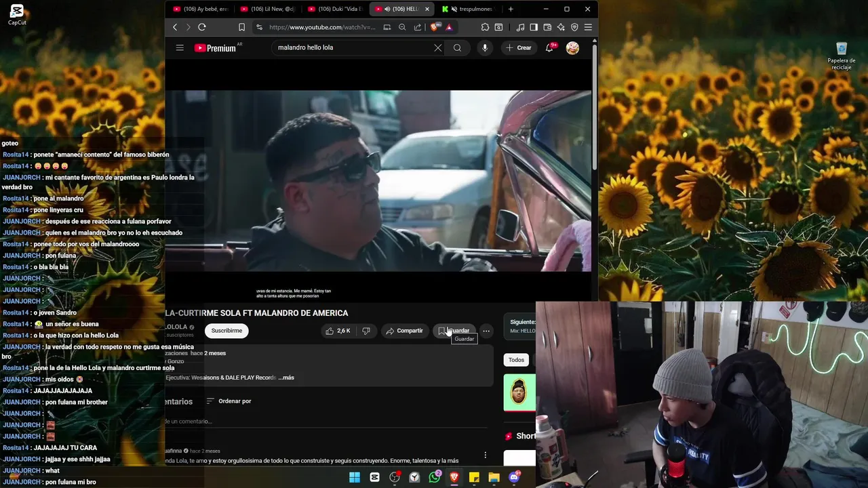Open YouTube notifications bell
This screenshot has height=488, width=868.
pos(550,47)
